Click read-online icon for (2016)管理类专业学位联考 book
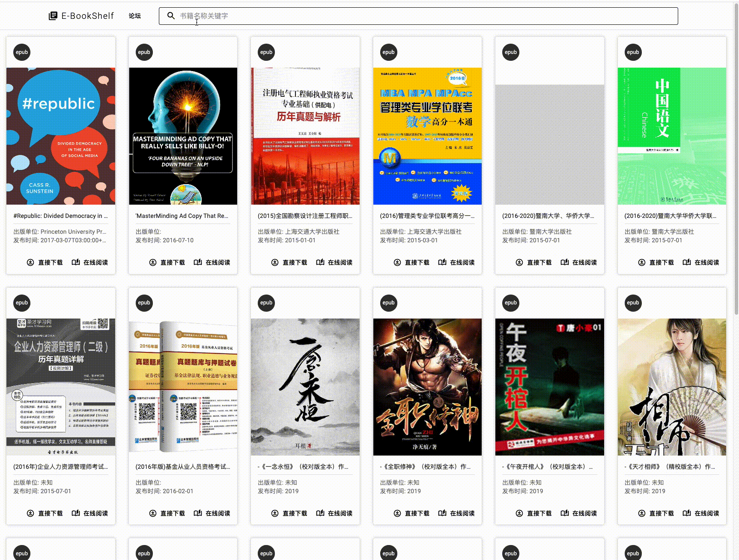Screen dimensions: 739x560 pos(442,262)
